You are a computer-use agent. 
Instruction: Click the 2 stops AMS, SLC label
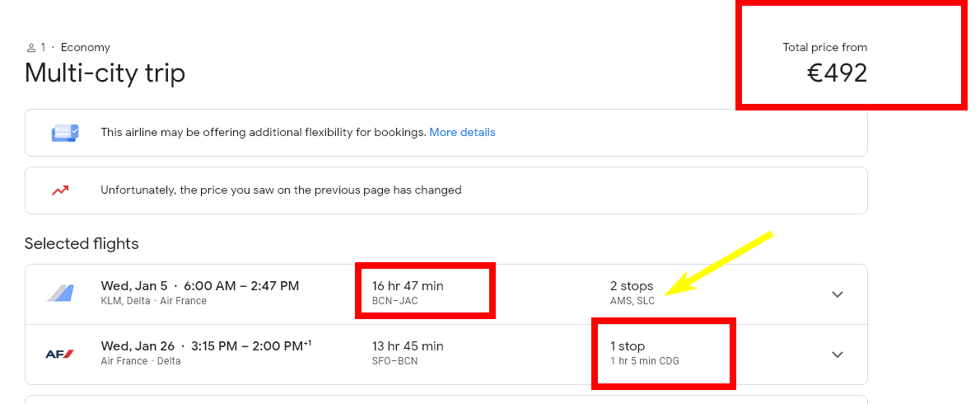click(632, 293)
